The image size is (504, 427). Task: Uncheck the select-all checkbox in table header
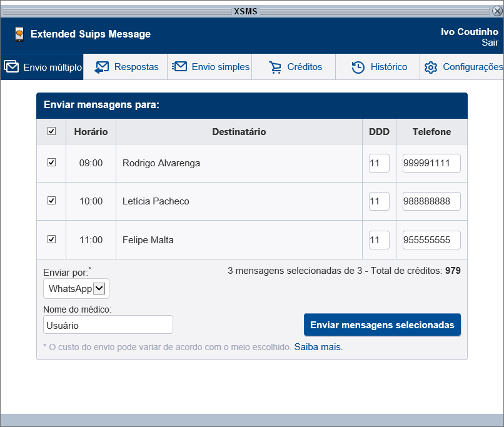click(51, 131)
